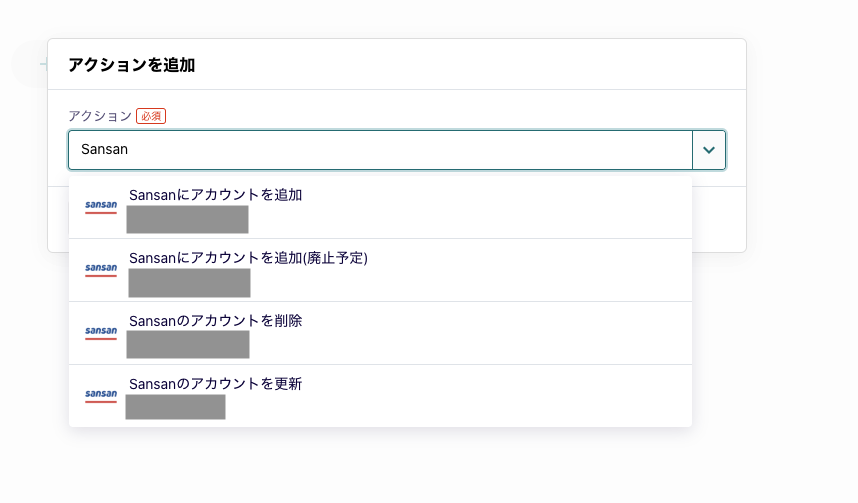Screen dimensions: 858x503
Task: Choose "Sansanにアカウントを追加(廃止予定)" option
Action: coord(380,270)
